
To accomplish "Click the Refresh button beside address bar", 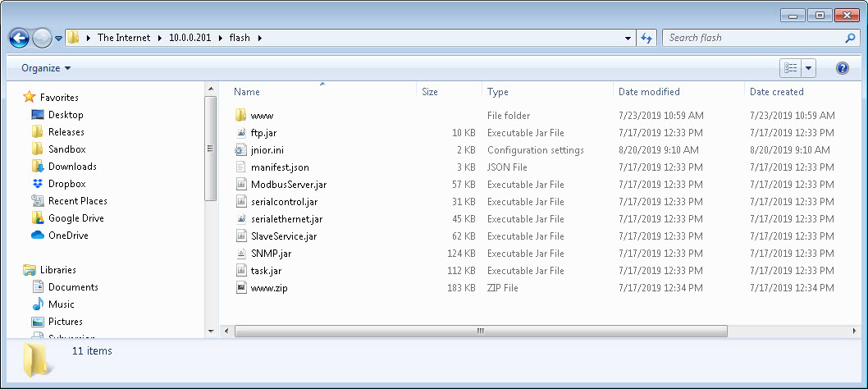I will pos(646,39).
